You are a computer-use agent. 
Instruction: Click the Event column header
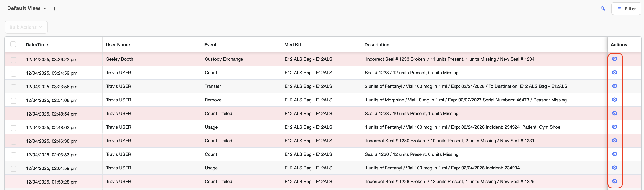210,45
